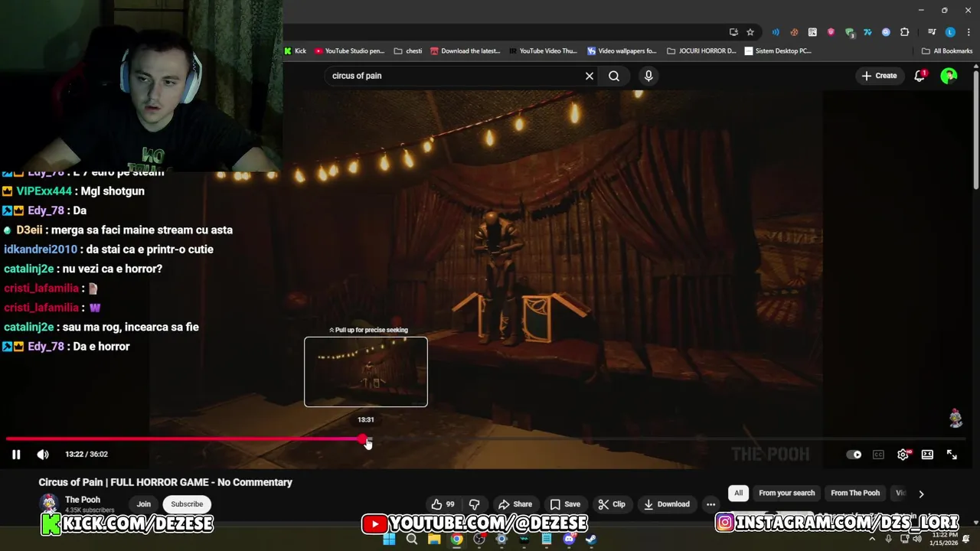Open 'Sistem Desktop PC...' bookmark
The image size is (980, 551).
pyautogui.click(x=779, y=51)
